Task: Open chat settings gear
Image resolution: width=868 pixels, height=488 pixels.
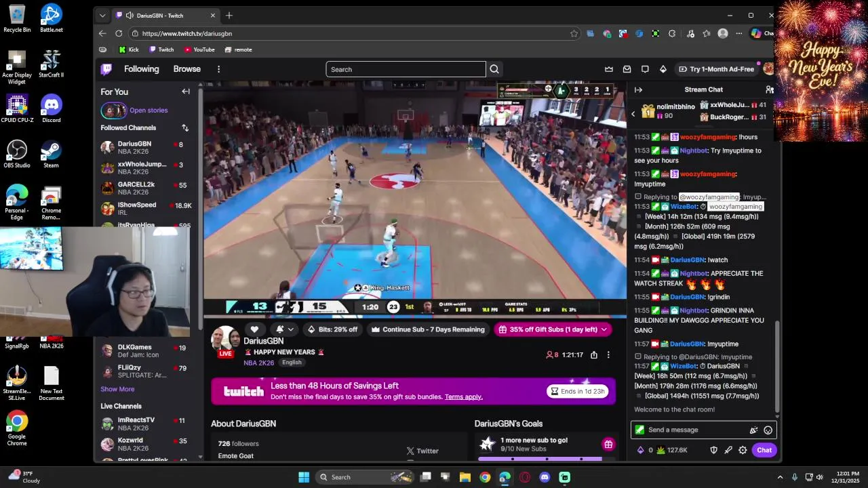Action: point(743,450)
